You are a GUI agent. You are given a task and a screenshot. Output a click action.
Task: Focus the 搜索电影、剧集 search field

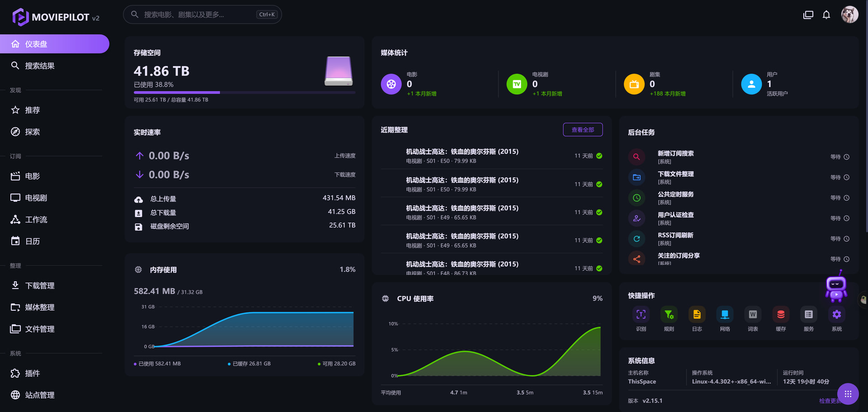[x=203, y=14]
